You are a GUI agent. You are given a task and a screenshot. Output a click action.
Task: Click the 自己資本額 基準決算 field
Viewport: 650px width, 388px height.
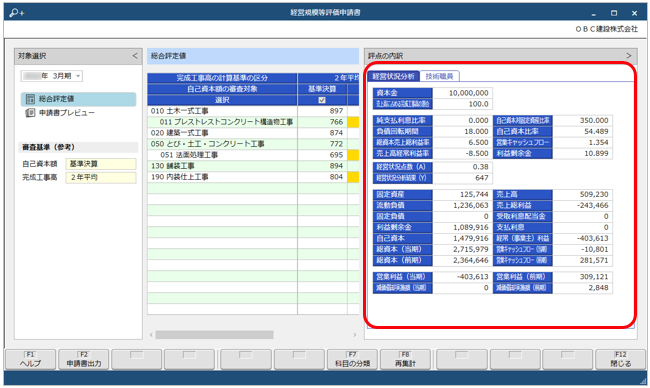pos(101,164)
